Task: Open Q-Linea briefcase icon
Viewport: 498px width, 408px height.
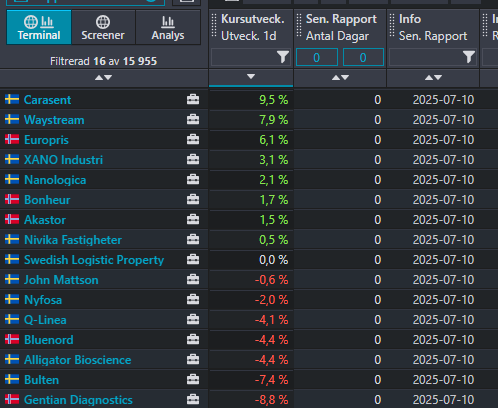Action: pos(193,319)
